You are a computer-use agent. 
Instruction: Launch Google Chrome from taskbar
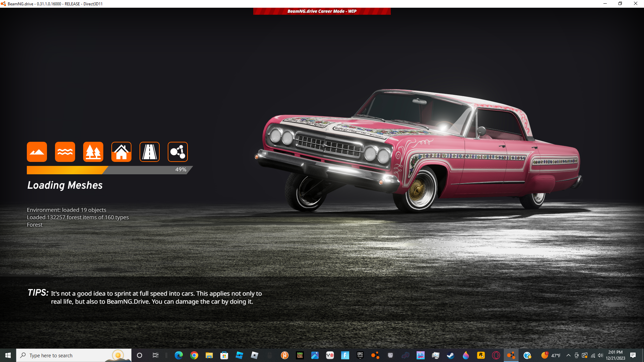[x=194, y=355]
